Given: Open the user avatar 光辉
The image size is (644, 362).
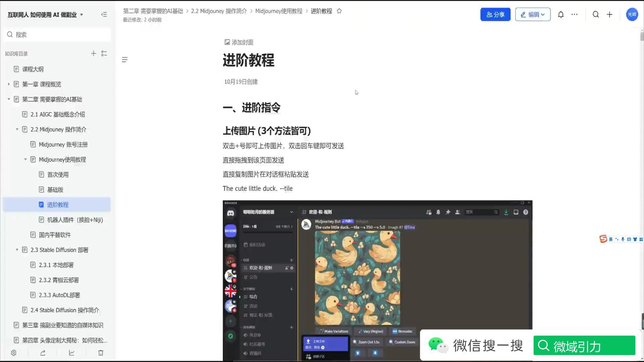Looking at the screenshot, I should tap(632, 14).
